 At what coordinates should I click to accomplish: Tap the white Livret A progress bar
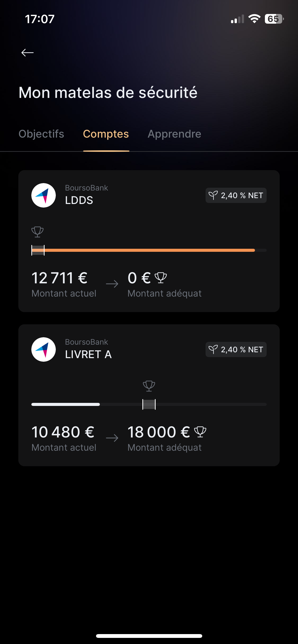65,404
